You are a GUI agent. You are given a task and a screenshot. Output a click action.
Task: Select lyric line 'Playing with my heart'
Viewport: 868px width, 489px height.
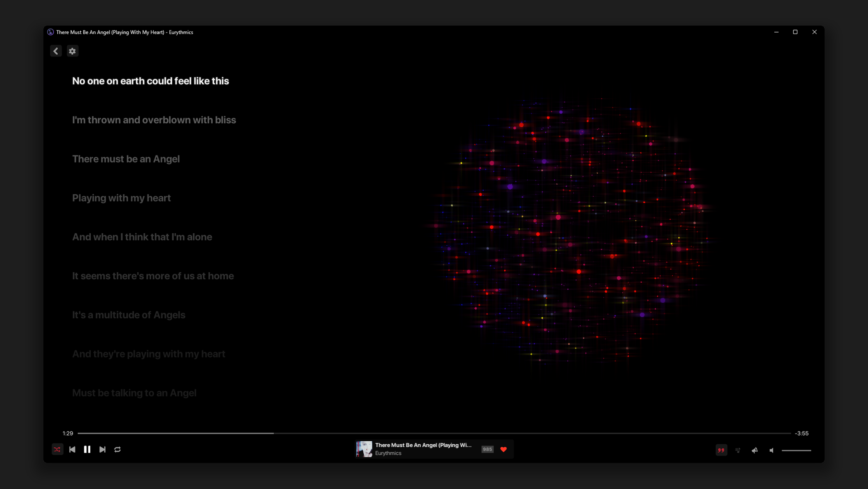(x=122, y=198)
